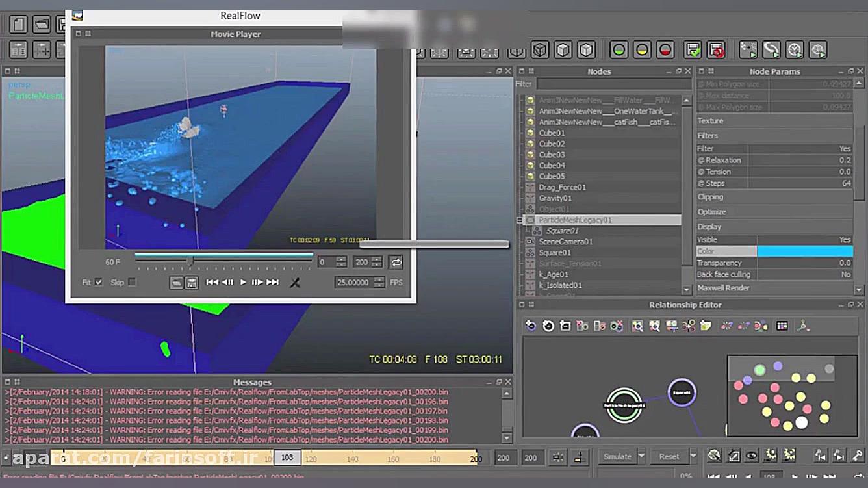Click the green status light toolbar icon
This screenshot has height=488, width=868.
[619, 50]
